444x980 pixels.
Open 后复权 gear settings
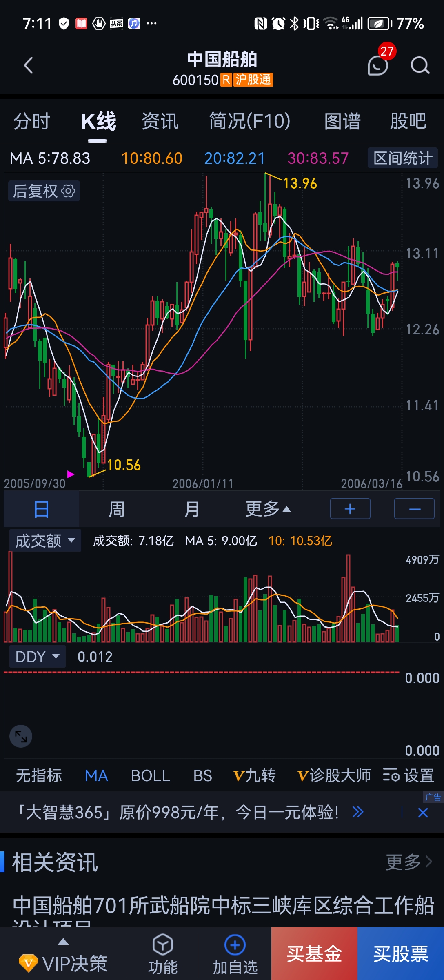44,191
